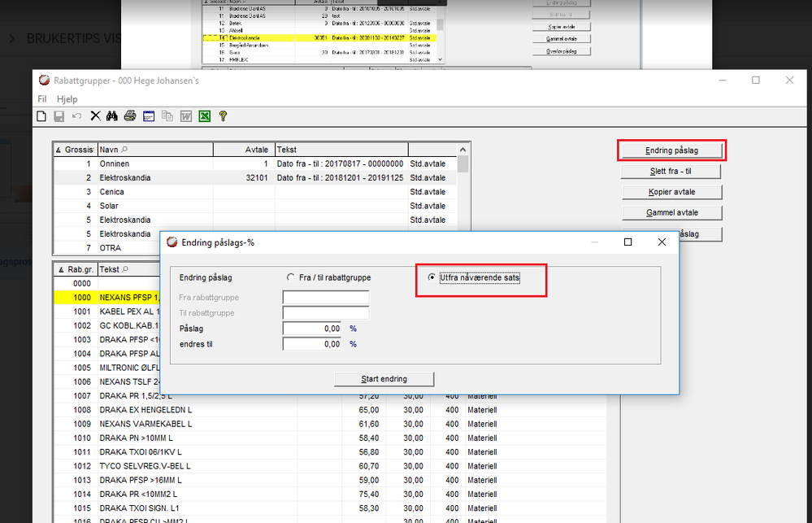812x523 pixels.
Task: Select the DRAKA PR <10MM2 L row
Action: click(x=330, y=494)
